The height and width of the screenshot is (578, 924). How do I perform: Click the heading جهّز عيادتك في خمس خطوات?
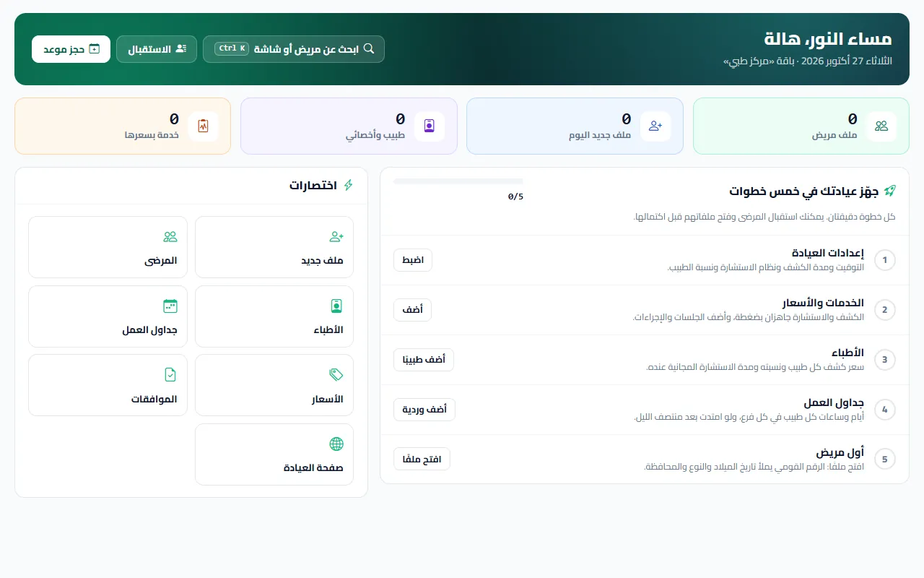click(x=803, y=191)
